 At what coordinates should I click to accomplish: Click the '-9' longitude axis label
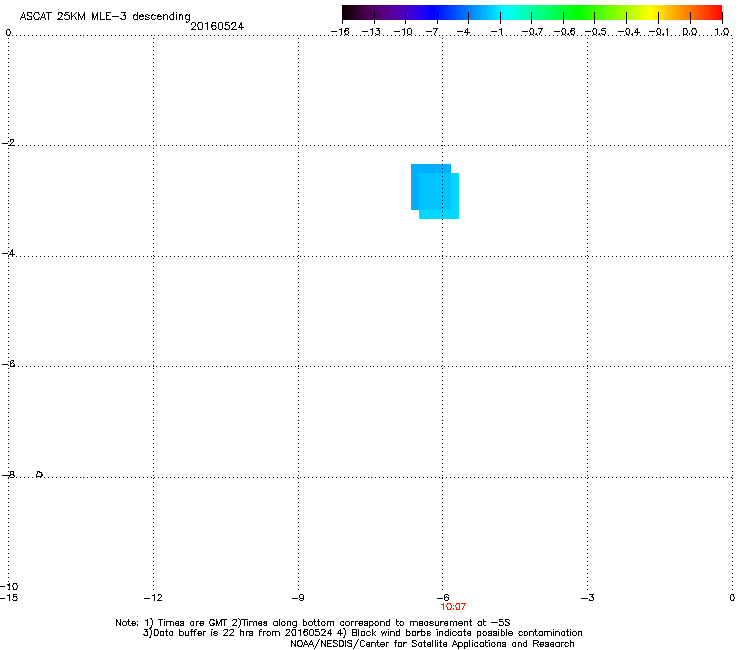[298, 598]
